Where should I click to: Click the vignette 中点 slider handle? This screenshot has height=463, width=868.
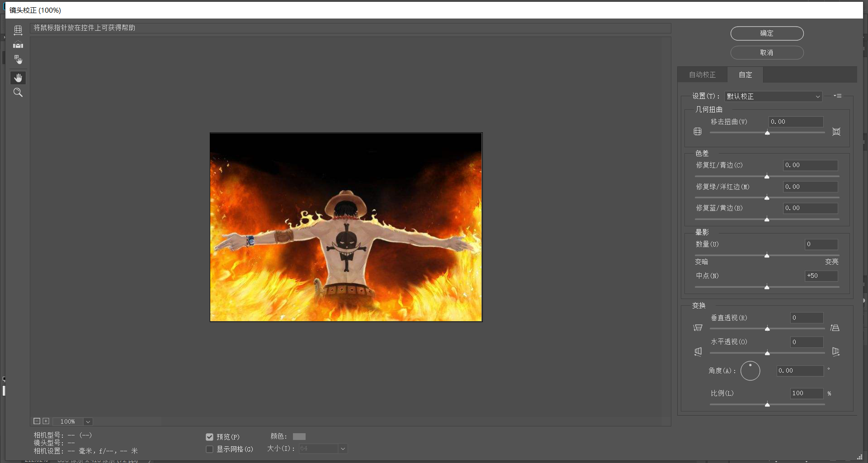[x=767, y=287]
